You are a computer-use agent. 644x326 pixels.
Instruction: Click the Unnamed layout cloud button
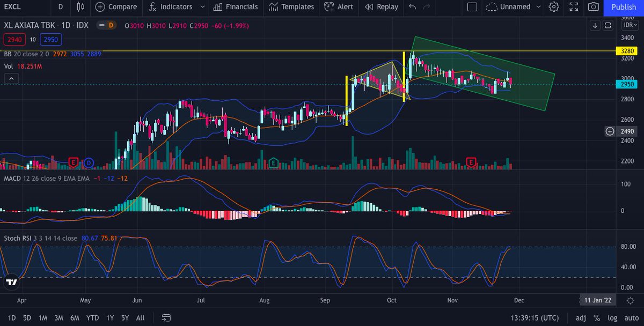(508, 7)
